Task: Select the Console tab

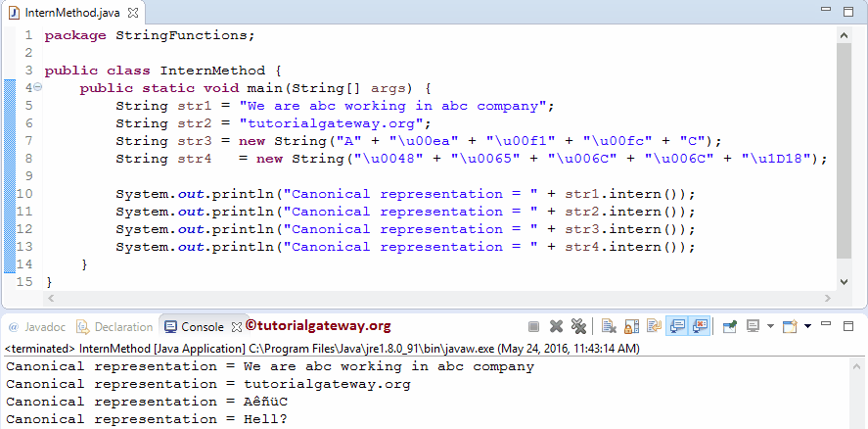Action: coord(203,327)
